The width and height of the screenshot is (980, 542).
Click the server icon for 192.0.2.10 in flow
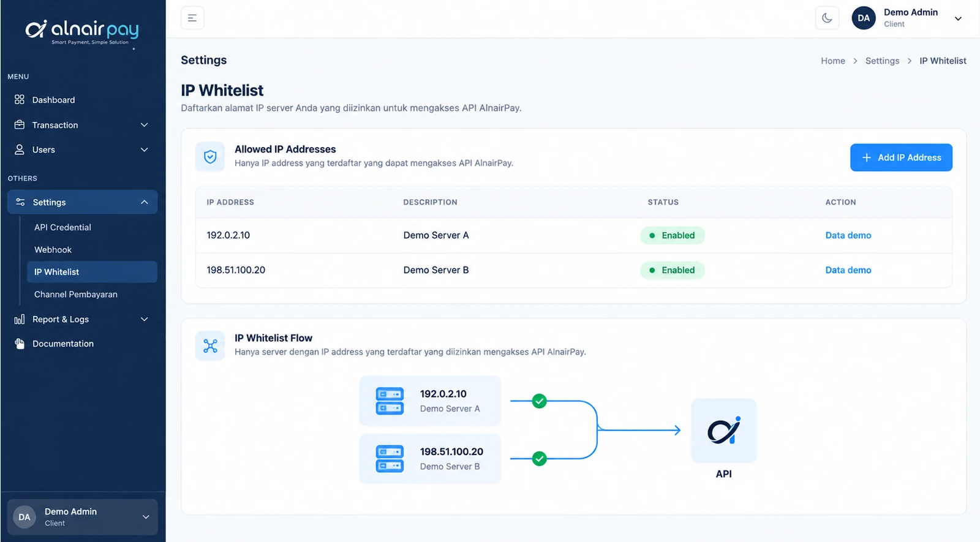(x=390, y=401)
